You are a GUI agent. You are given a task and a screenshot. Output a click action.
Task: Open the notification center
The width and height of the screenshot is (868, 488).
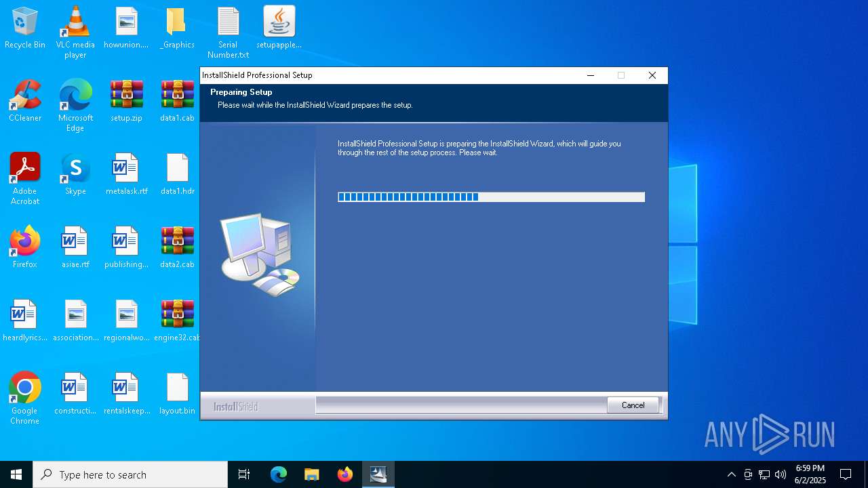846,474
